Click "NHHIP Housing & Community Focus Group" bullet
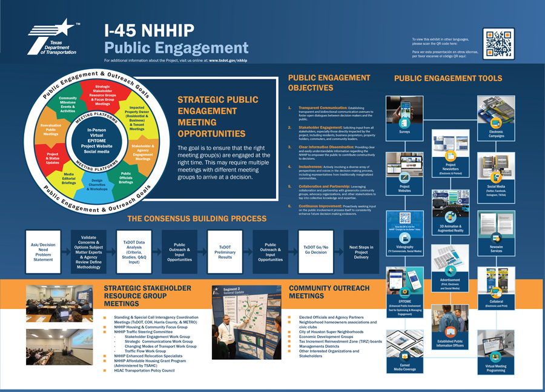This screenshot has height=392, width=545. point(151,327)
